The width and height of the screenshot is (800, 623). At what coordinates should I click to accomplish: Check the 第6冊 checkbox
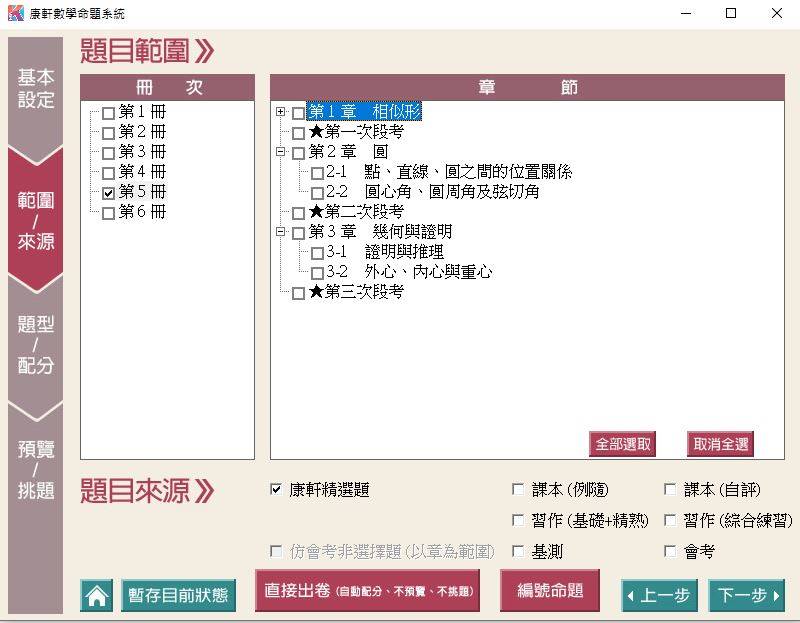coord(108,213)
